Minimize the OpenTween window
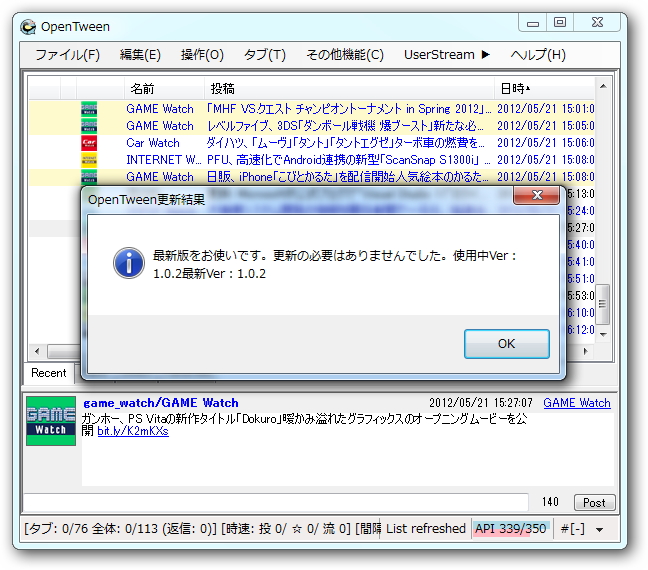Image resolution: width=648 pixels, height=570 pixels. tap(533, 23)
